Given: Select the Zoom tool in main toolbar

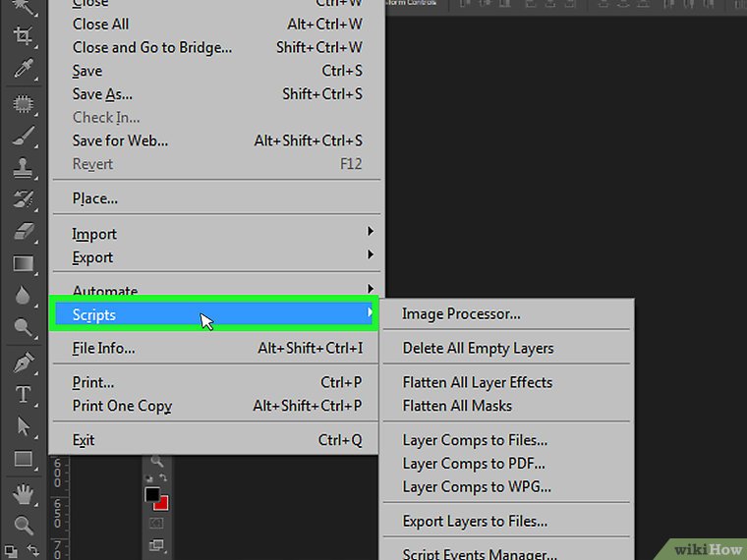Looking at the screenshot, I should pos(24,525).
